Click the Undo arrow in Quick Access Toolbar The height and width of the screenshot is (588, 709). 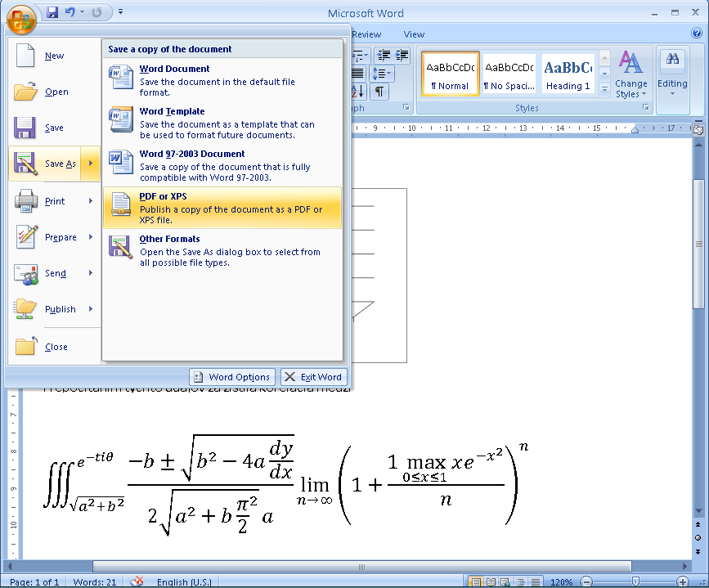(x=70, y=12)
